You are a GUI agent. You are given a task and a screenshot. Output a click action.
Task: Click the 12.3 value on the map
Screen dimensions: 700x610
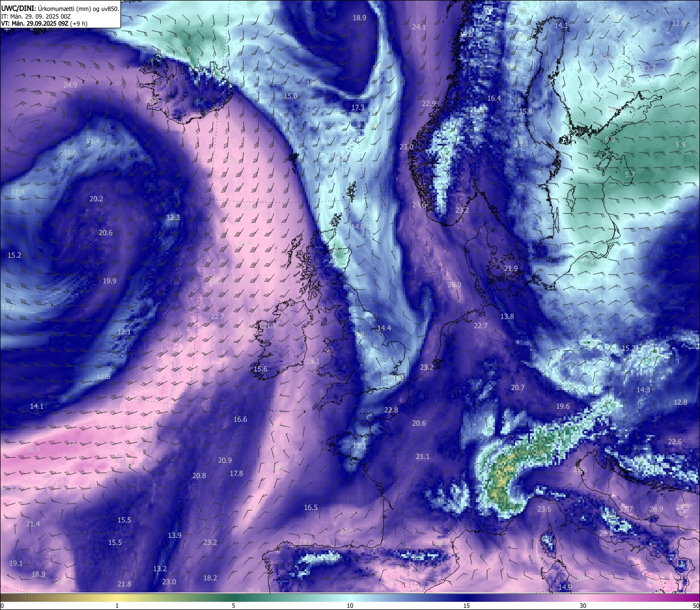tap(173, 217)
